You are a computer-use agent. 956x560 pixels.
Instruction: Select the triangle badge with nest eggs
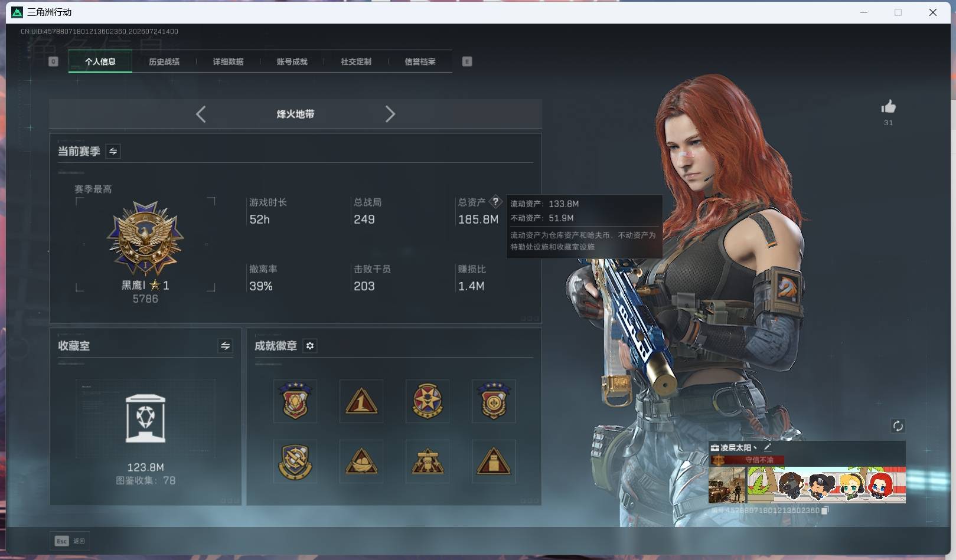click(x=361, y=461)
